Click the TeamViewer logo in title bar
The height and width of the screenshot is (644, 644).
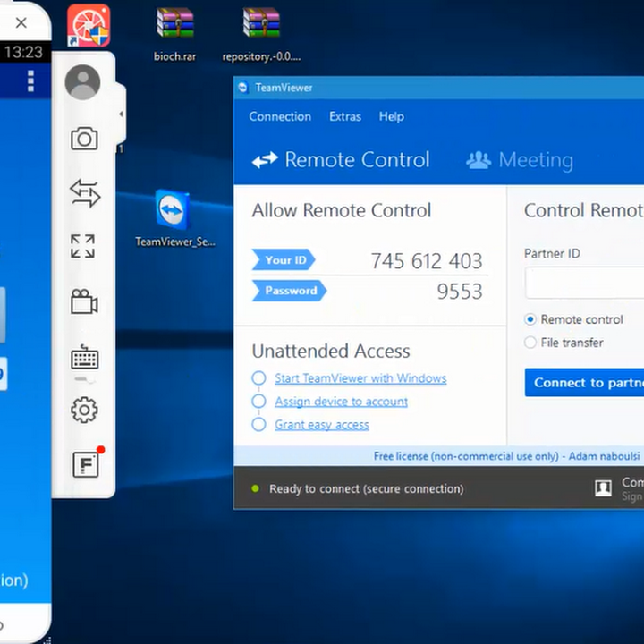[x=242, y=88]
